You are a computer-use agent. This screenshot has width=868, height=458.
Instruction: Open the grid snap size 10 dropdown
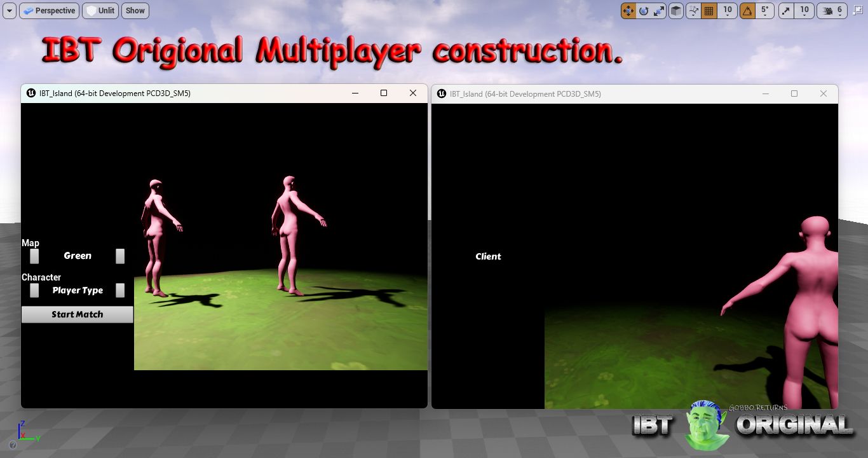728,11
